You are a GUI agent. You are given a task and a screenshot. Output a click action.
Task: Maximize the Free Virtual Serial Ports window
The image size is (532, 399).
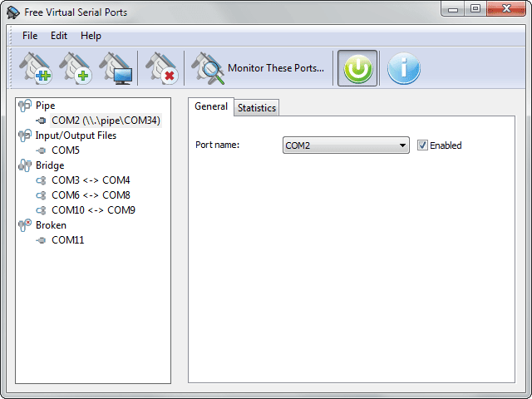click(475, 9)
